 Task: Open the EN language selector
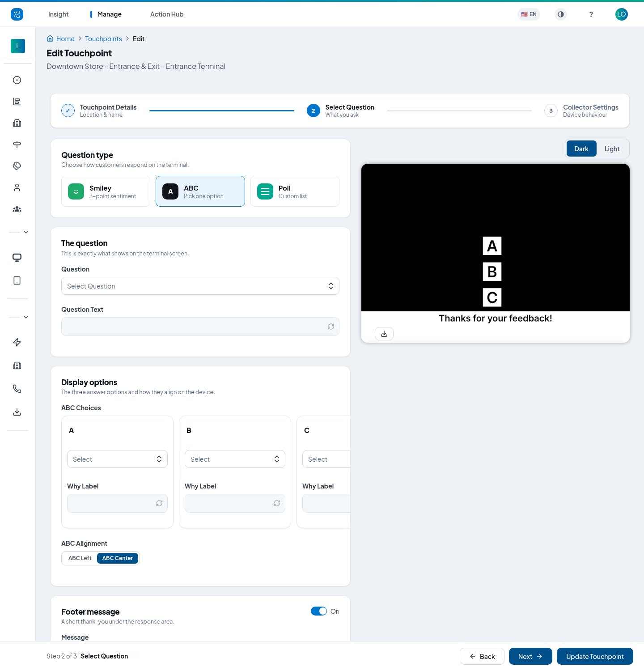click(x=529, y=14)
